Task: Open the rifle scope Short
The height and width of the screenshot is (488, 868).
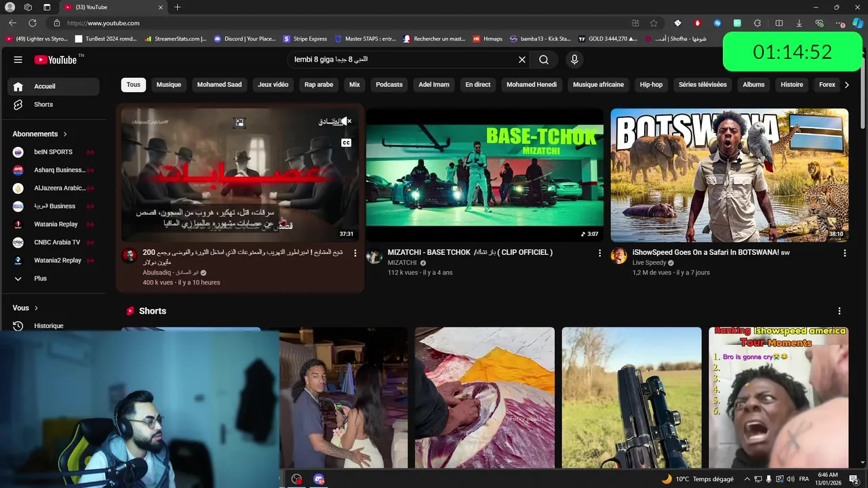Action: pyautogui.click(x=631, y=398)
